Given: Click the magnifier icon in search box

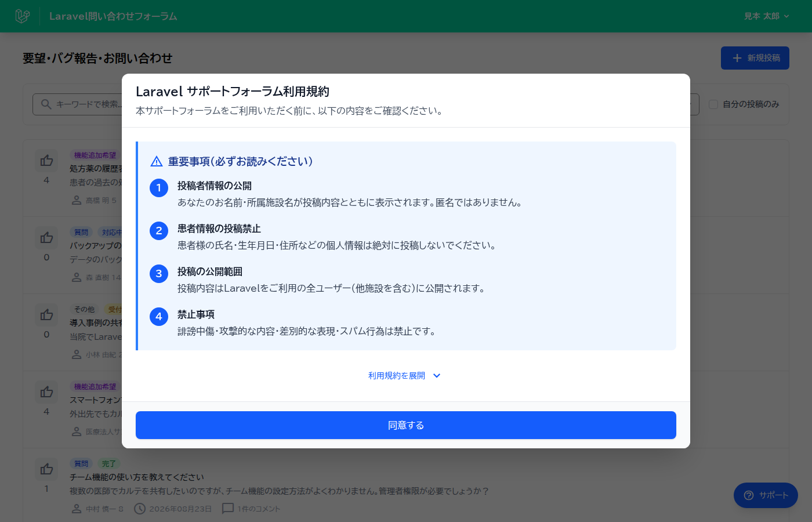Looking at the screenshot, I should 46,104.
